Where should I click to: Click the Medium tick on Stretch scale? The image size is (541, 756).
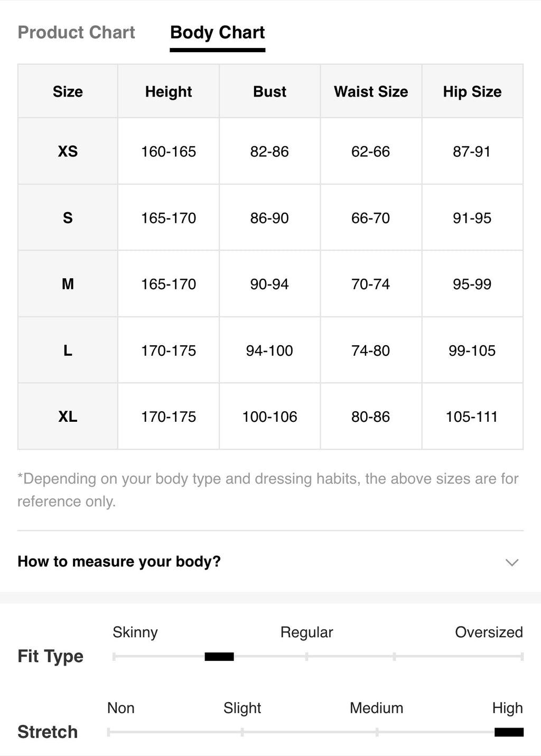tap(377, 732)
